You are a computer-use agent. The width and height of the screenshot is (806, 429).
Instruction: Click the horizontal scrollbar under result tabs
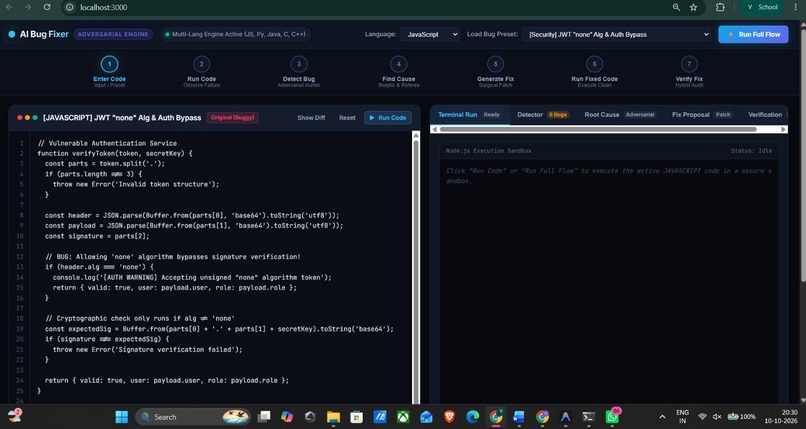pyautogui.click(x=598, y=129)
